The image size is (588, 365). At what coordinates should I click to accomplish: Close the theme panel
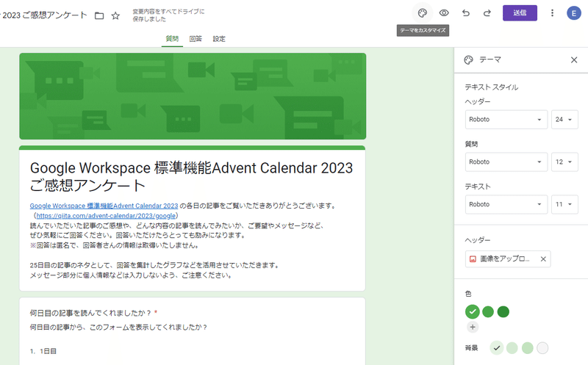574,60
